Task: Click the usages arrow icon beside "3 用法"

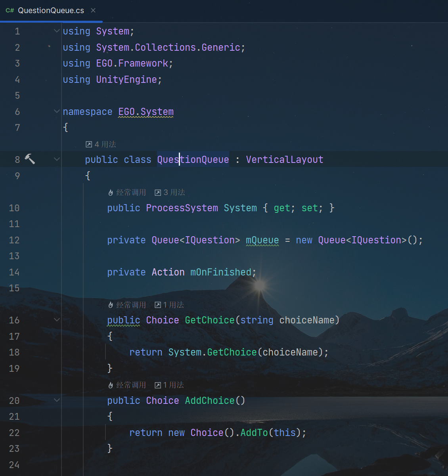Action: coord(158,193)
